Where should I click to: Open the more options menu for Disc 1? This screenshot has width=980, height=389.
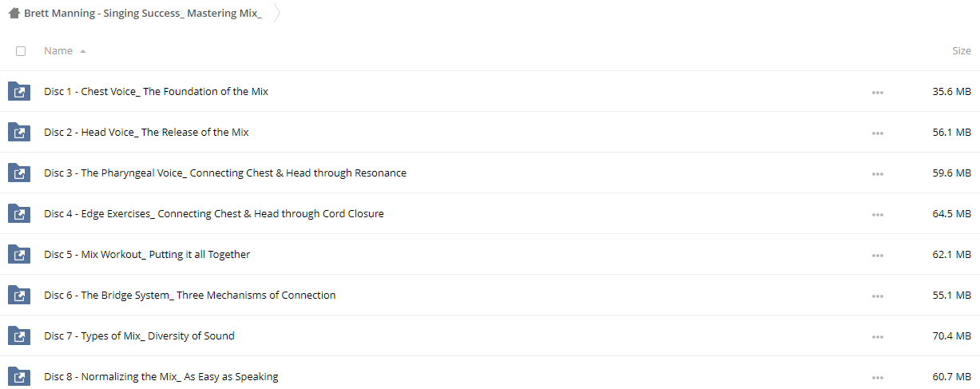tap(878, 93)
